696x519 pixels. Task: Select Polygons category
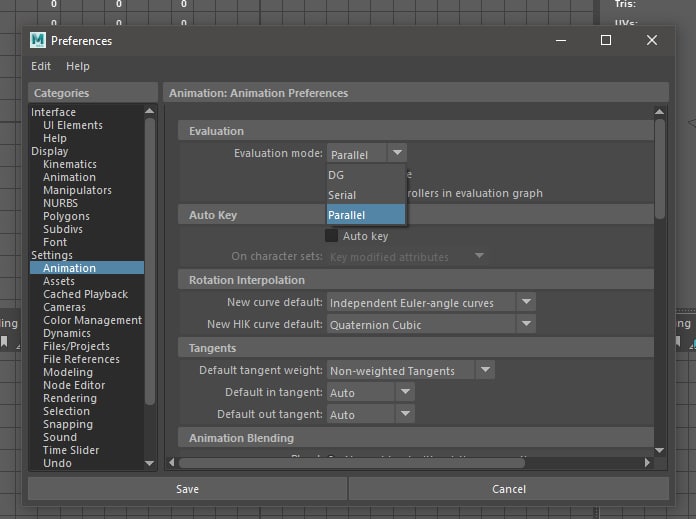66,216
